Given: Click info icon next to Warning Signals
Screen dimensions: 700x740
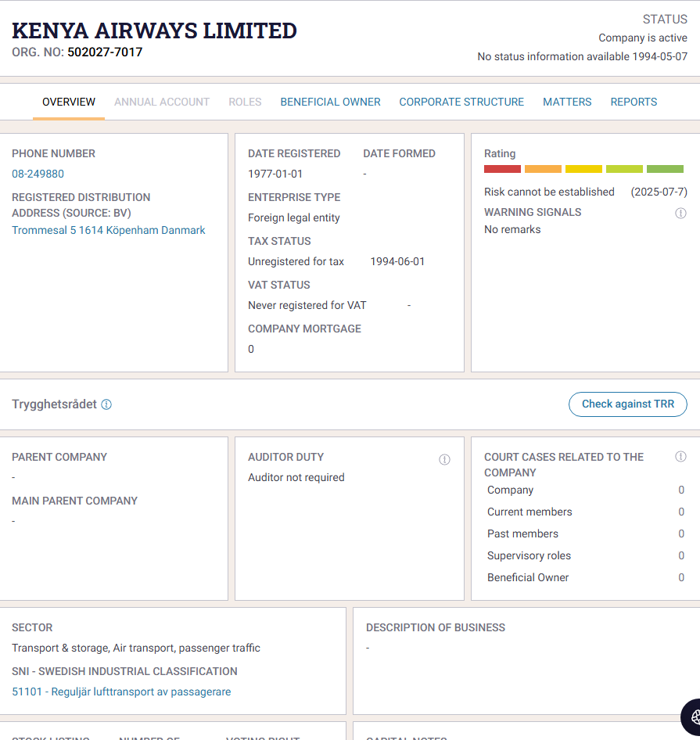Looking at the screenshot, I should [680, 213].
